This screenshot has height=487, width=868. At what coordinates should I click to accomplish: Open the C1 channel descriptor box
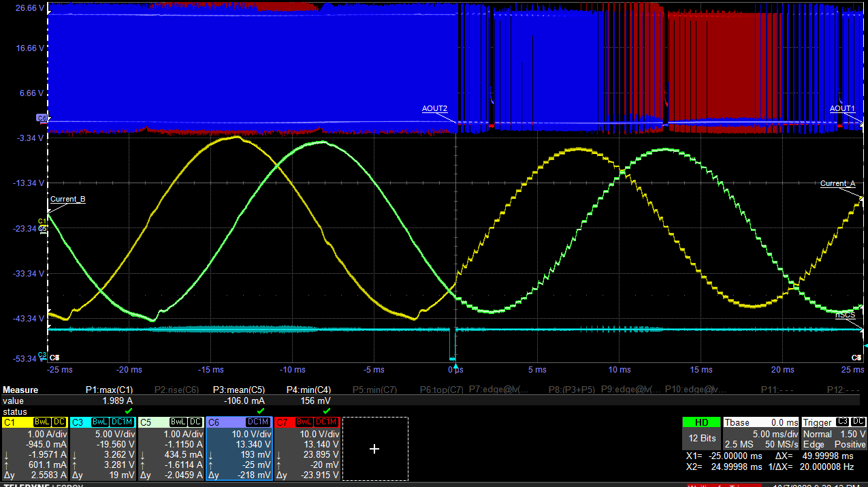click(x=35, y=449)
